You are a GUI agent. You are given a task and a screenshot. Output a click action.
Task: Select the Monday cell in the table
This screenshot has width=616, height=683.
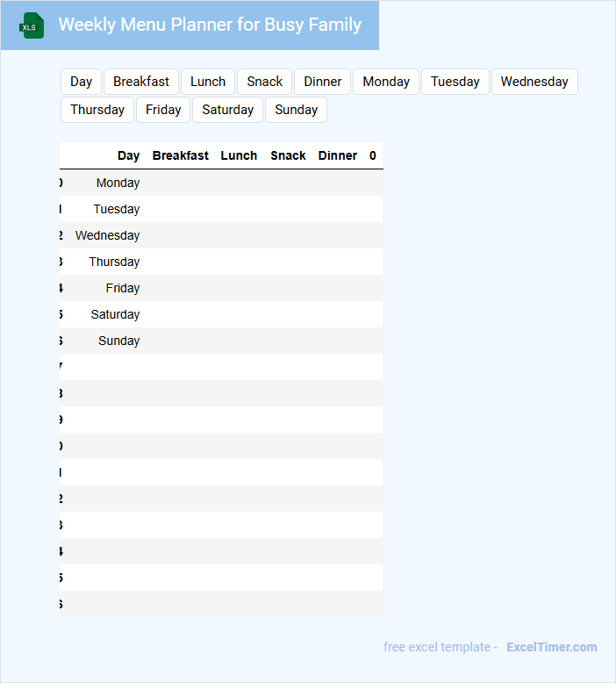(118, 183)
